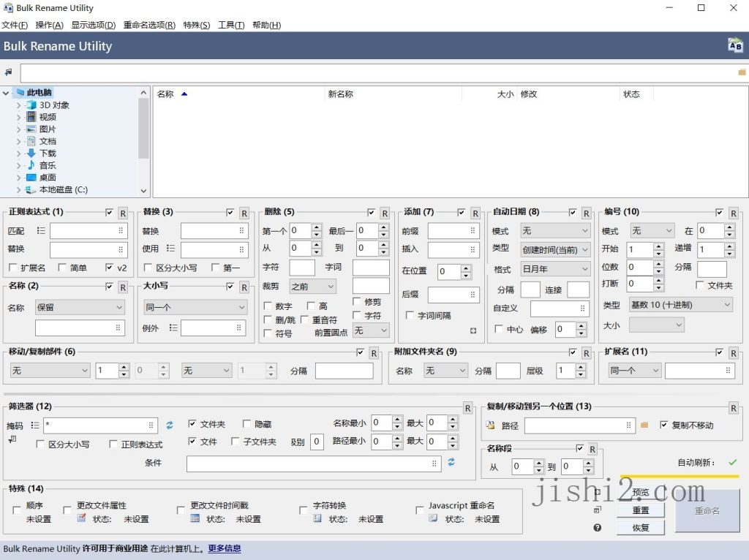Expand the 3D 对象 tree node
The width and height of the screenshot is (749, 560).
[x=18, y=105]
